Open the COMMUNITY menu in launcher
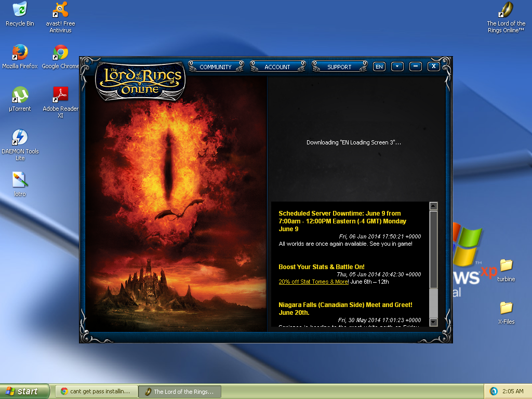 [216, 66]
